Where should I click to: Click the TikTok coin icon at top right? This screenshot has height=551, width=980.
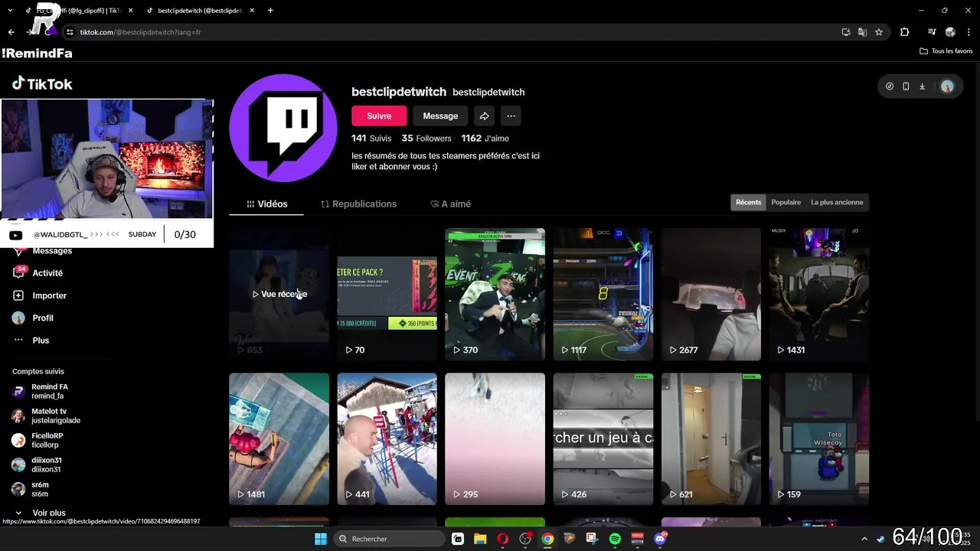[x=889, y=86]
